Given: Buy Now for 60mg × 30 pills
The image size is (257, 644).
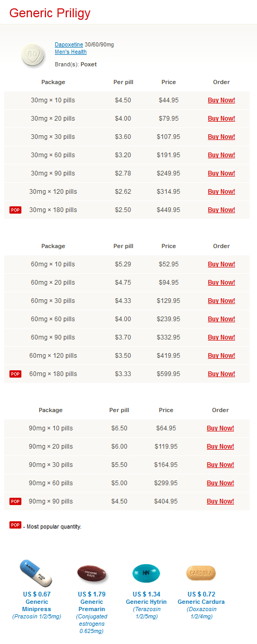Looking at the screenshot, I should [x=221, y=301].
